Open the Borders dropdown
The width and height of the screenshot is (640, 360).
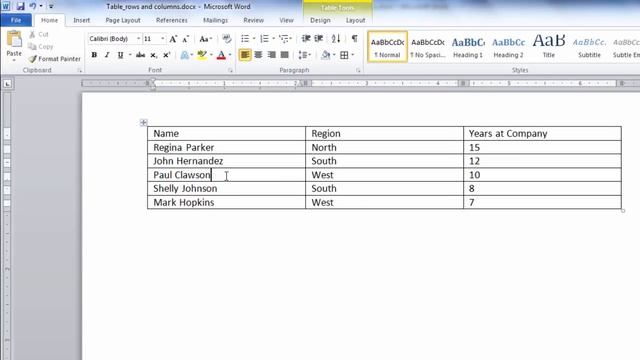pos(353,55)
